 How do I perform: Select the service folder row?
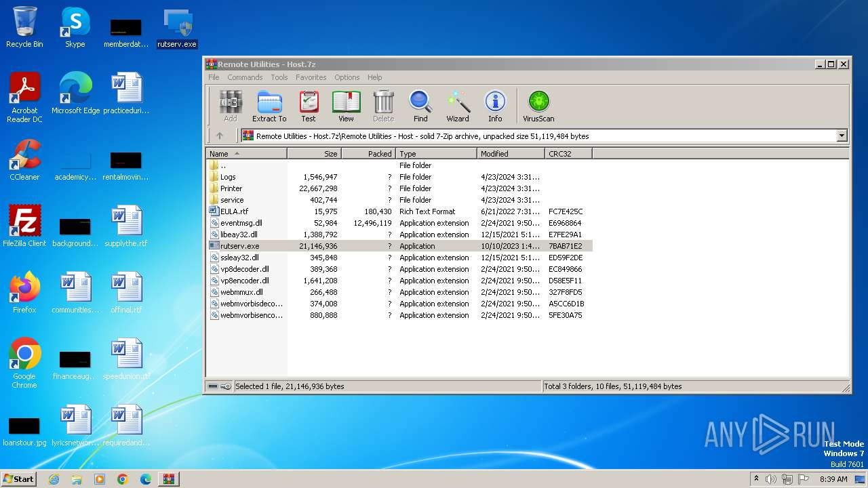pos(399,200)
